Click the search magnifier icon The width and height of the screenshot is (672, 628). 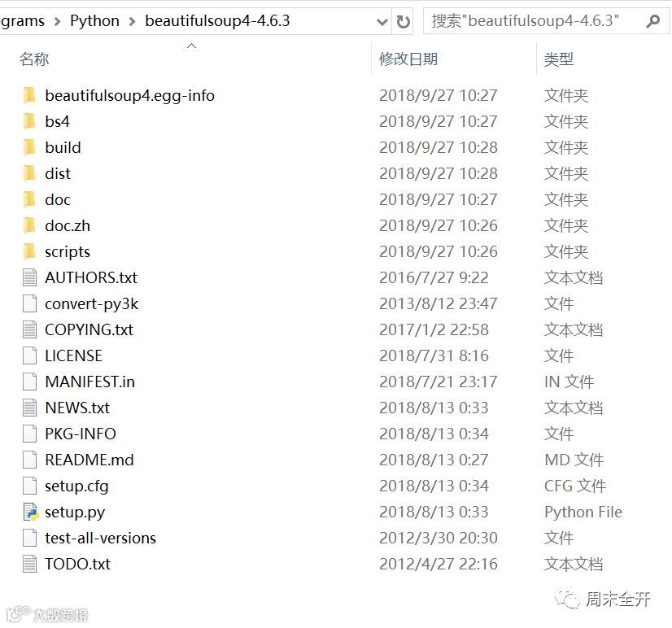pyautogui.click(x=652, y=21)
